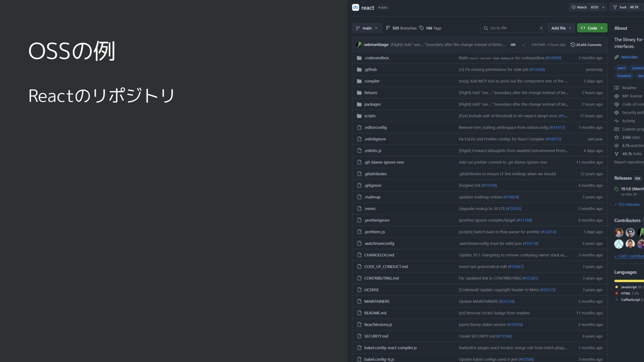Open the .eslintrc.js file

(x=373, y=151)
